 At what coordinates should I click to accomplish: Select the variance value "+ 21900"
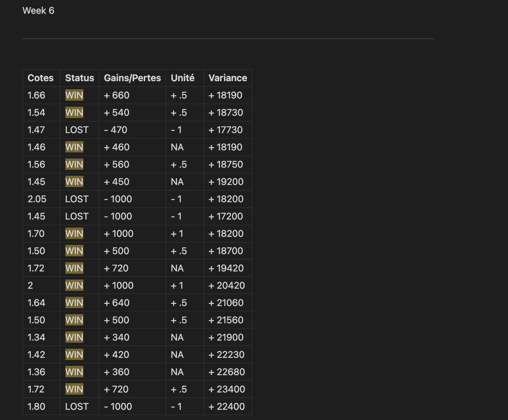pyautogui.click(x=226, y=338)
